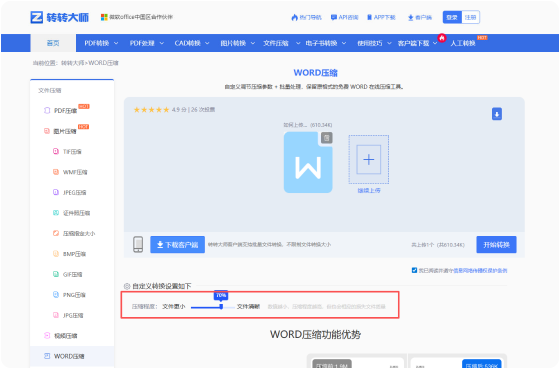Screen dimensions: 560x369
Task: Select WMF压缩 icon in sidebar
Action: [x=56, y=172]
